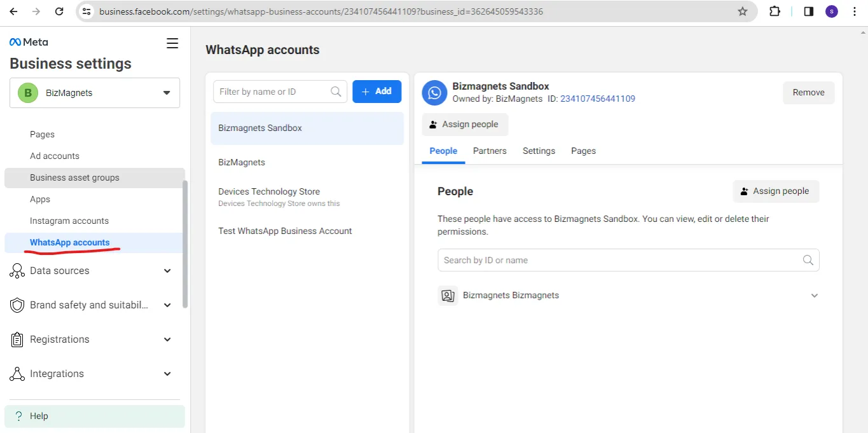Image resolution: width=868 pixels, height=433 pixels.
Task: Click the WhatsApp logo for Bizmagnets Sandbox
Action: [x=434, y=93]
